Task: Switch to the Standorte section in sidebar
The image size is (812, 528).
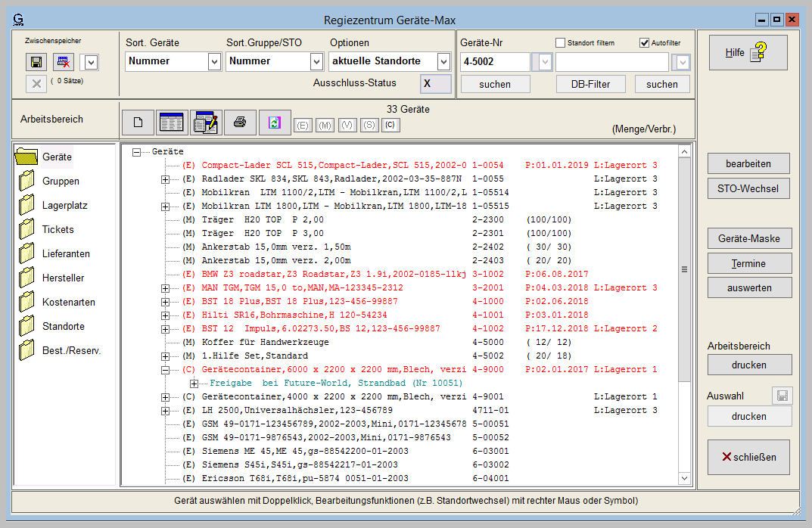Action: [x=63, y=326]
